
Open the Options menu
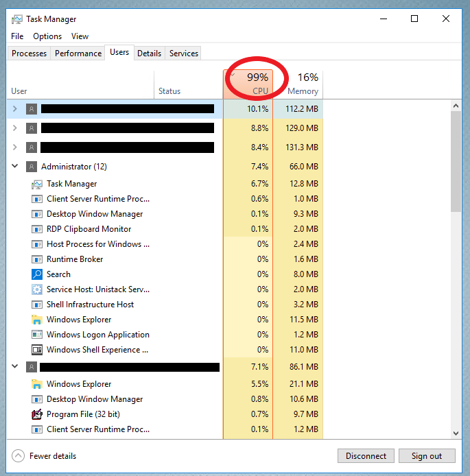47,36
